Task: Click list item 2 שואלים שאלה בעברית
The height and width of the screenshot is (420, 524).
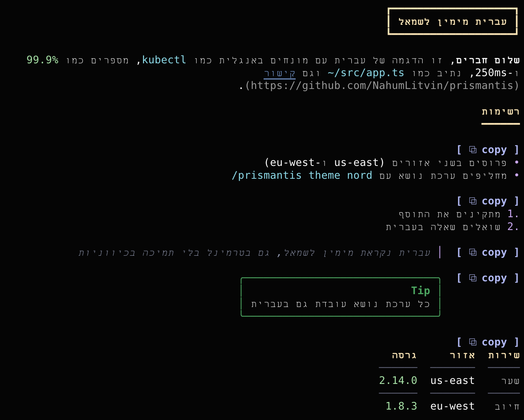Action: pyautogui.click(x=453, y=227)
